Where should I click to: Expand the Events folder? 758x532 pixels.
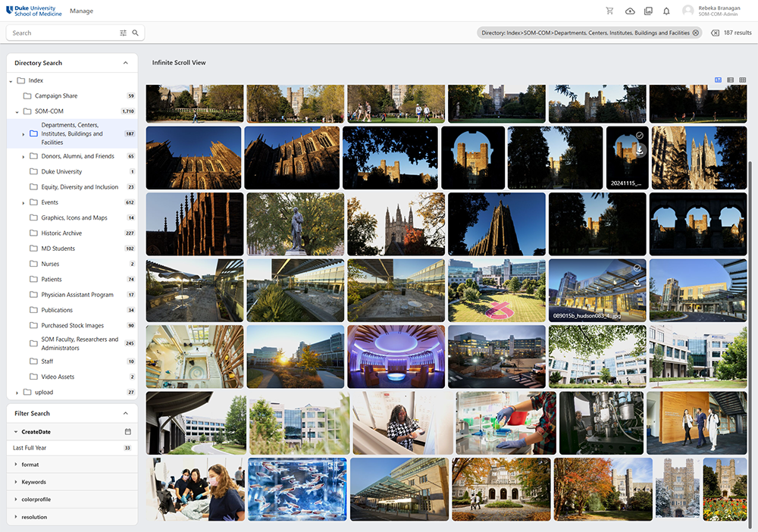point(23,203)
